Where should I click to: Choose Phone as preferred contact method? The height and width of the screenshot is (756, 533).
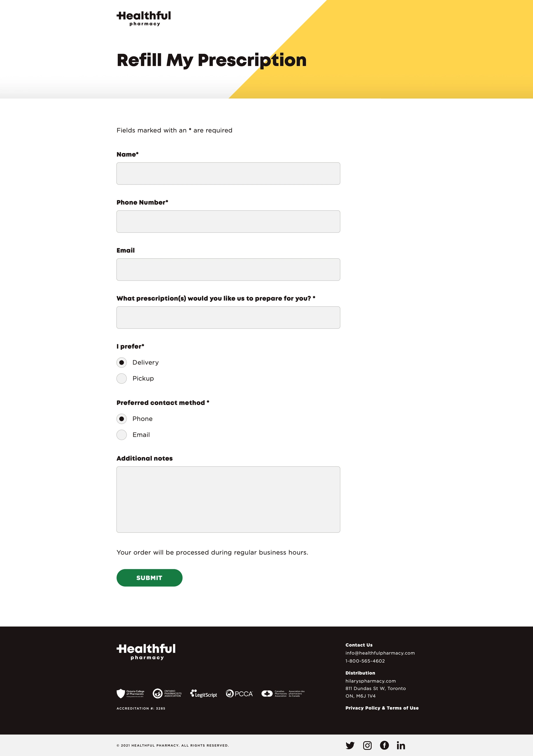point(122,419)
